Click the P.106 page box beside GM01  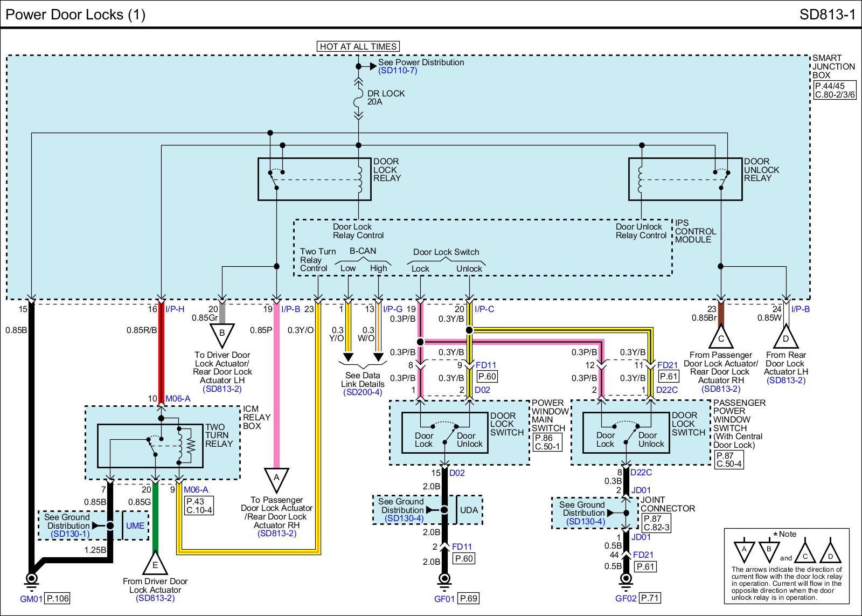coord(58,598)
